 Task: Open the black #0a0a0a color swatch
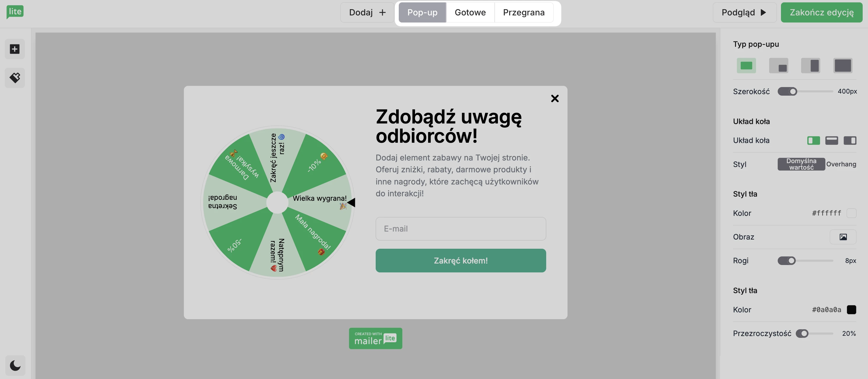(851, 309)
